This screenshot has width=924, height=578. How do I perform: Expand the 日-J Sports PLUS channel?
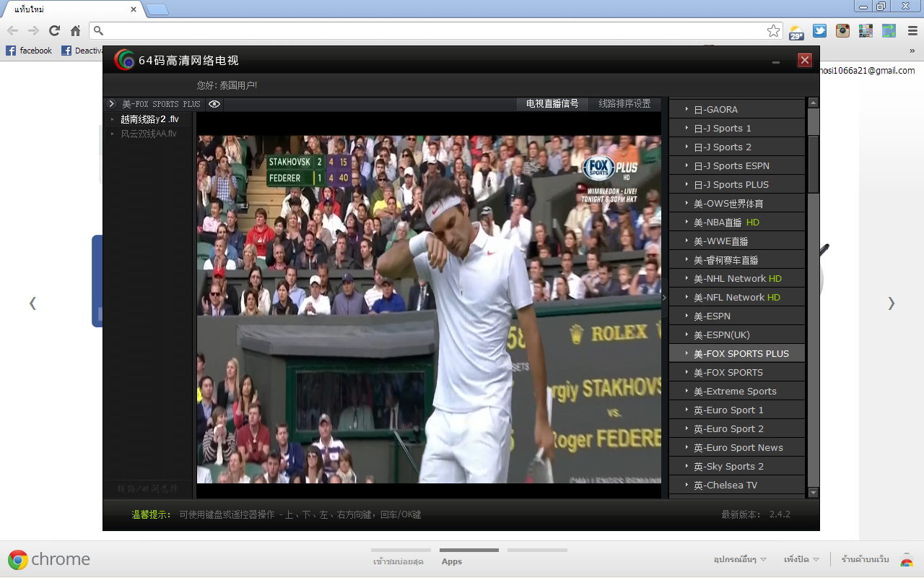click(x=736, y=184)
